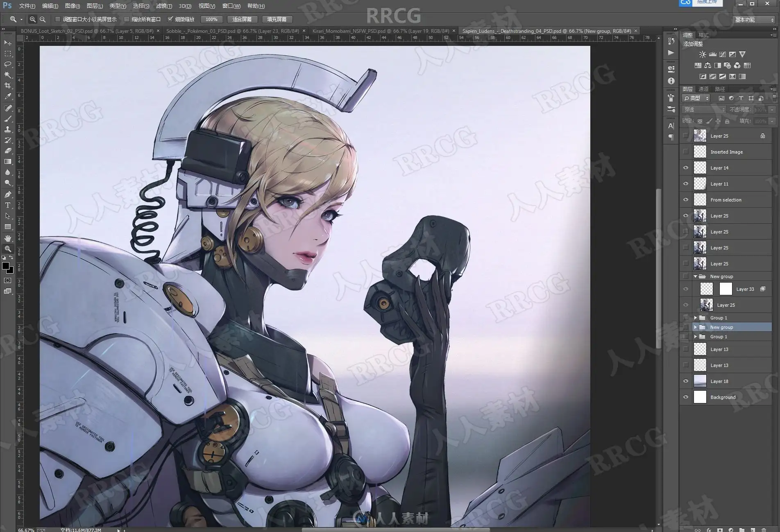Open the 文件(F) menu
This screenshot has height=532, width=780.
[27, 6]
